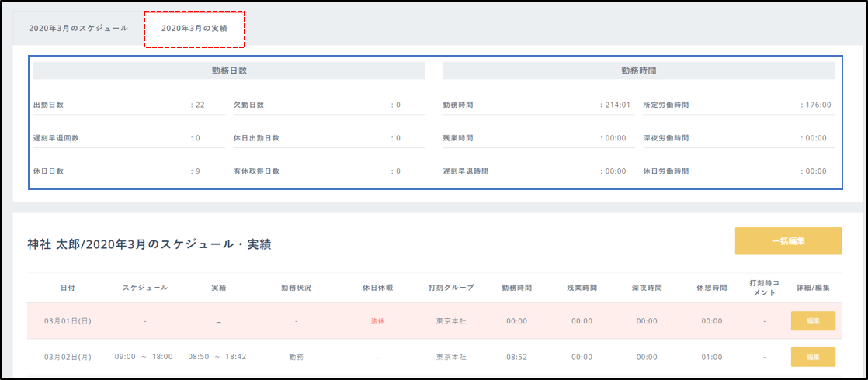868x380 pixels.
Task: Select the 所定労働時間 value 176:00
Action: 816,105
